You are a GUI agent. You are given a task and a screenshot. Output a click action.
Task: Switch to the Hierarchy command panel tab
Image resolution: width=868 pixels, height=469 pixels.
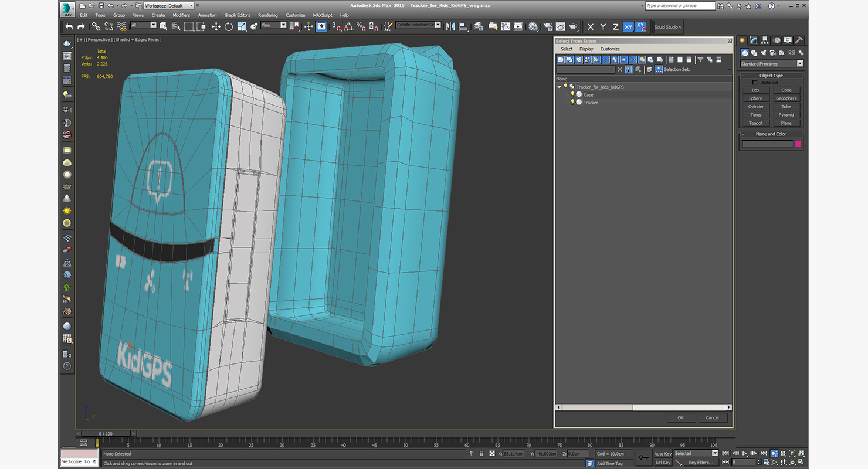click(765, 40)
